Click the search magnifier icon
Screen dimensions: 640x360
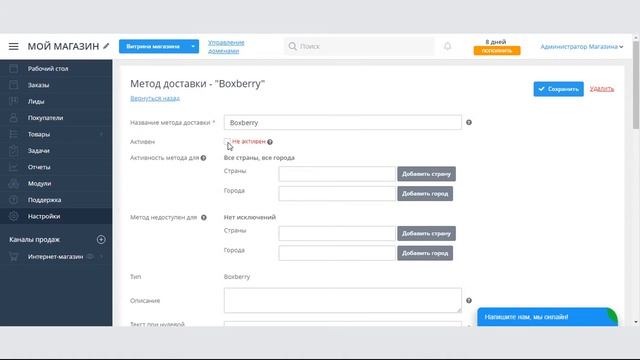click(x=292, y=47)
